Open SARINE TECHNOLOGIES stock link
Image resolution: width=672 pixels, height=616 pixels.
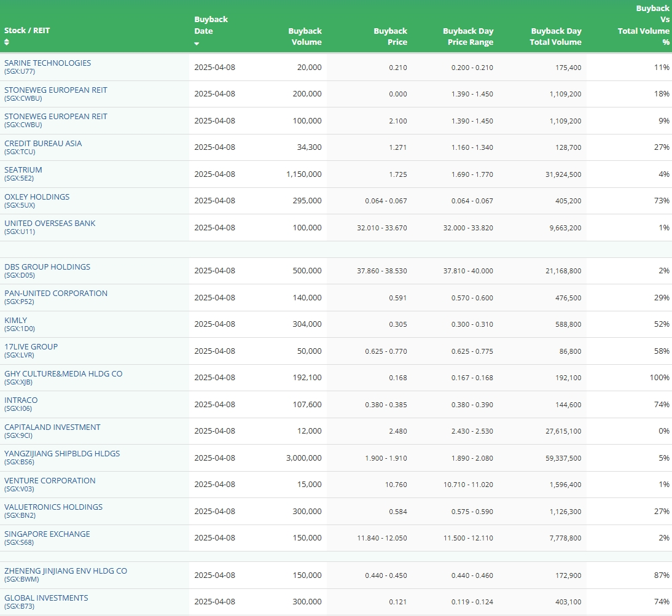pyautogui.click(x=47, y=63)
